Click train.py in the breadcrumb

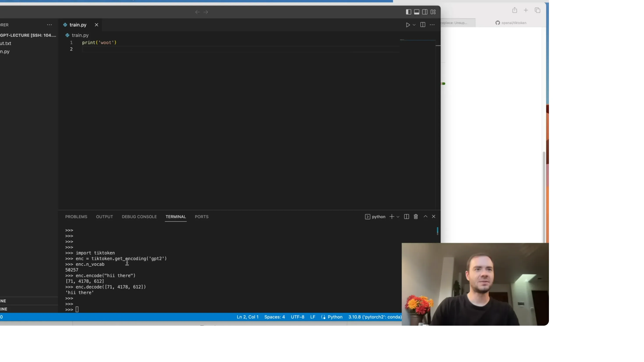tap(80, 35)
